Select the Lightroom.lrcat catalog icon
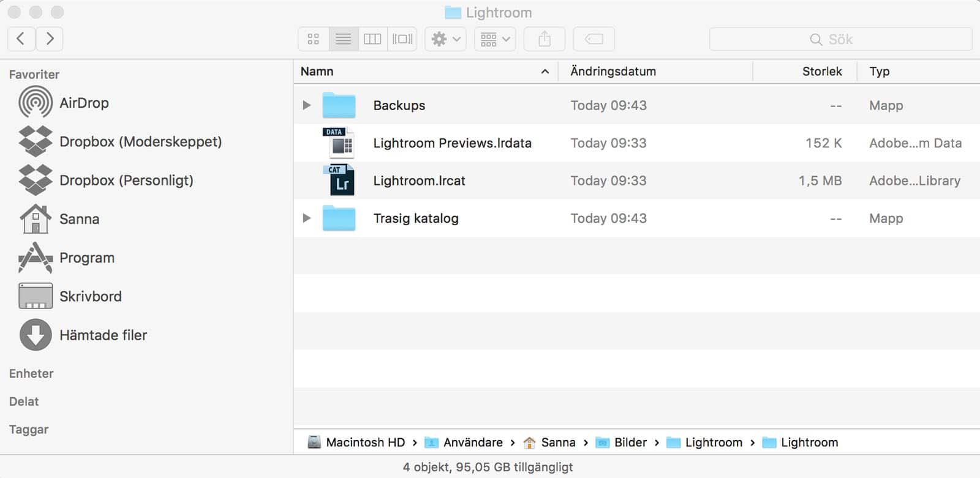Viewport: 980px width, 478px height. point(339,181)
